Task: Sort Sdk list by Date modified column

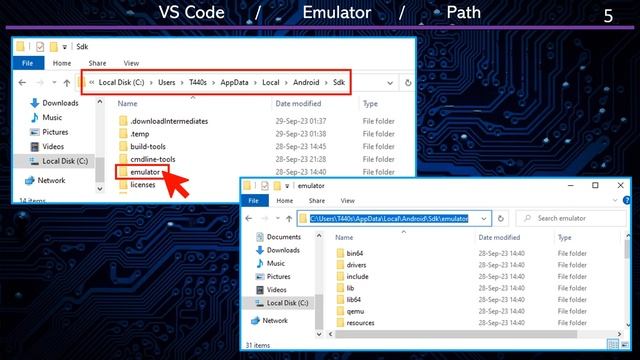Action: (298, 103)
